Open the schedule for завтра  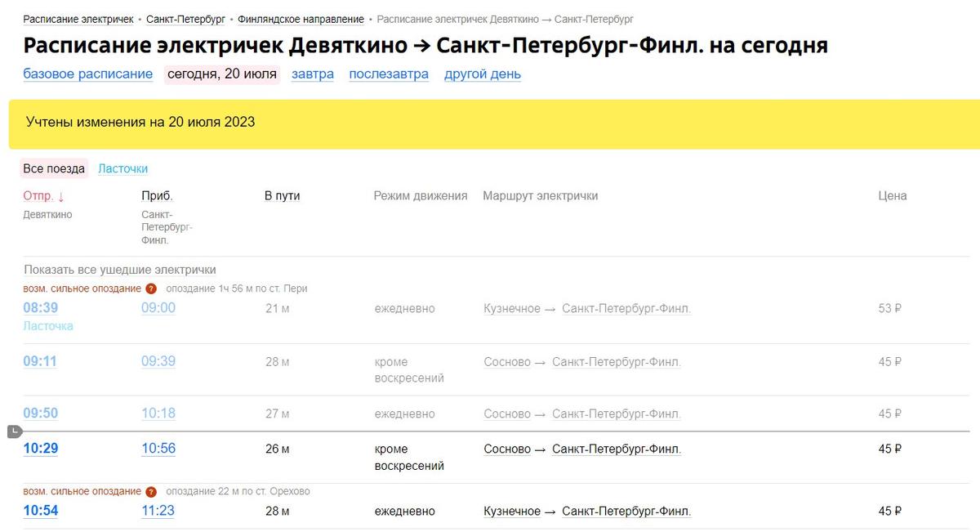[x=313, y=74]
